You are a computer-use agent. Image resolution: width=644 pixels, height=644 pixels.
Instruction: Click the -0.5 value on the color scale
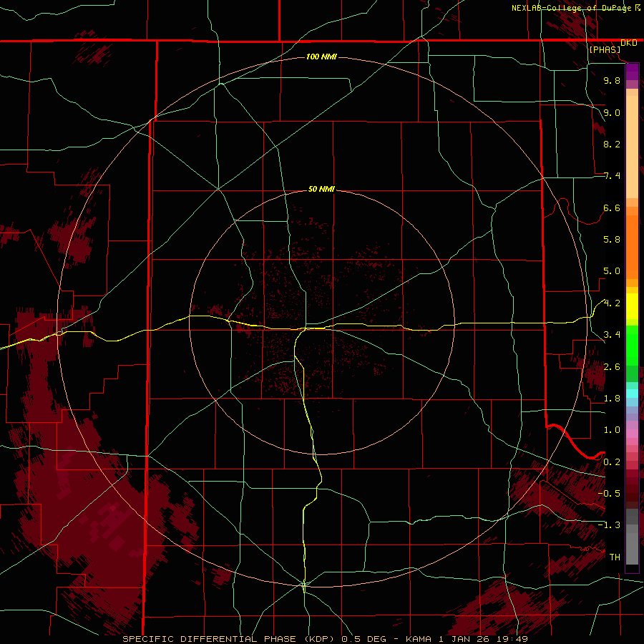point(609,494)
